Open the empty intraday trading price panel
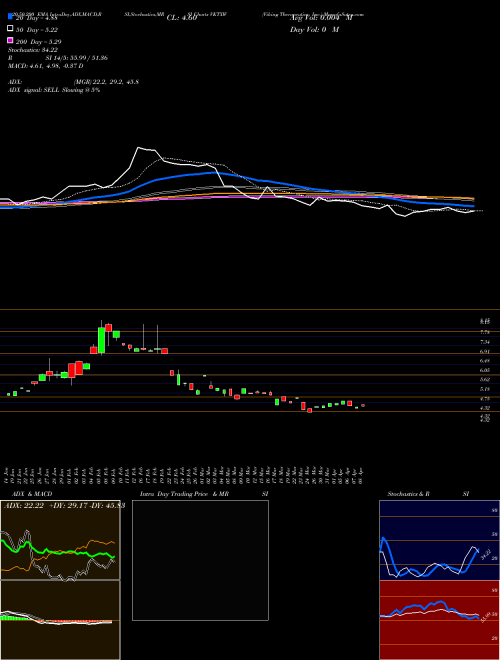The height and width of the screenshot is (660, 500). click(200, 560)
